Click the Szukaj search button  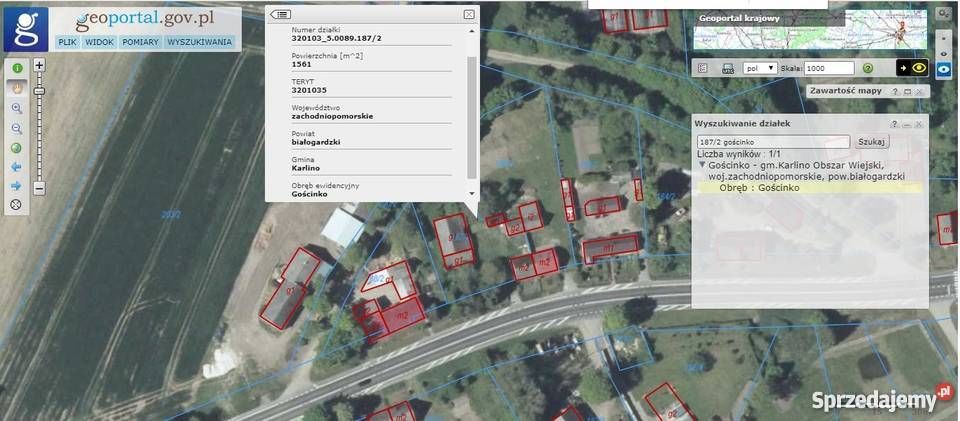[872, 142]
